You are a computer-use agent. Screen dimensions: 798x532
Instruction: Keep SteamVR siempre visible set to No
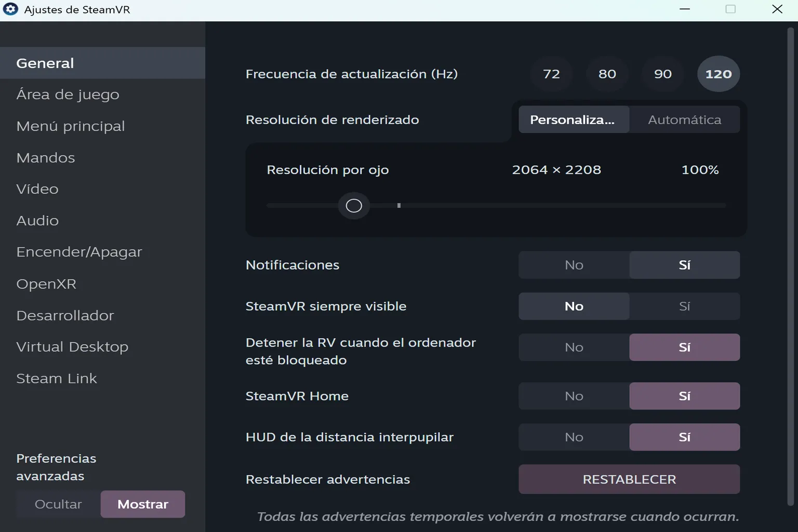coord(574,306)
